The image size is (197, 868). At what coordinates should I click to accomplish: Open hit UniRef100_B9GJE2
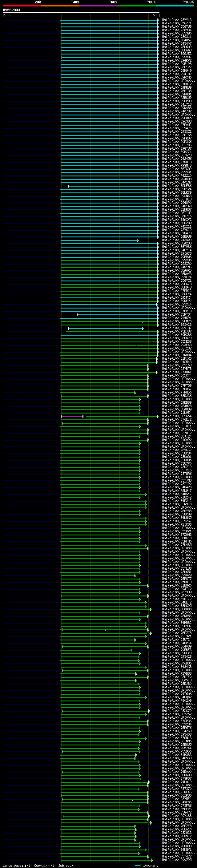tap(176, 54)
